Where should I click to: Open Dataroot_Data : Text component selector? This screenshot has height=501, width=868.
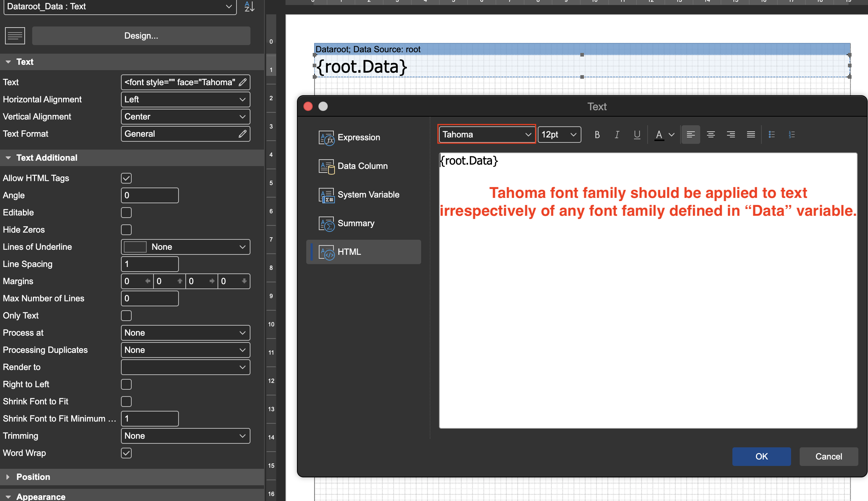coord(120,6)
